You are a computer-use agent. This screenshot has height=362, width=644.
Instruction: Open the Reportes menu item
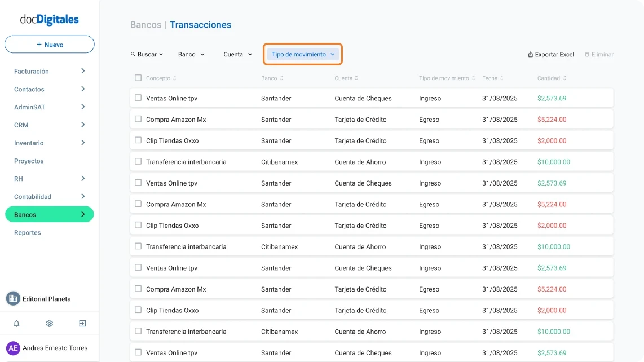tap(27, 232)
